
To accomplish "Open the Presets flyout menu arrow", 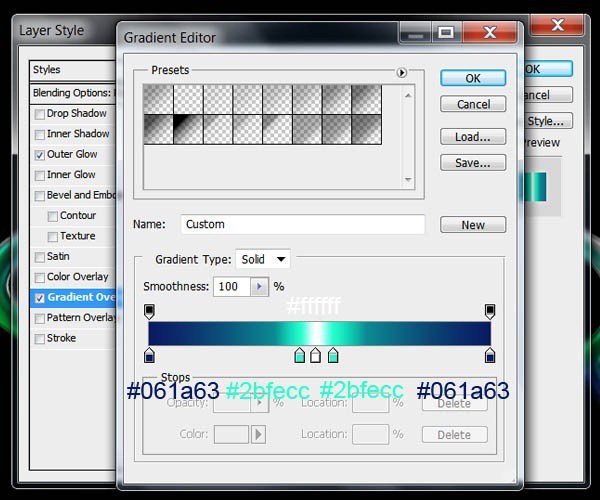I will pos(401,72).
